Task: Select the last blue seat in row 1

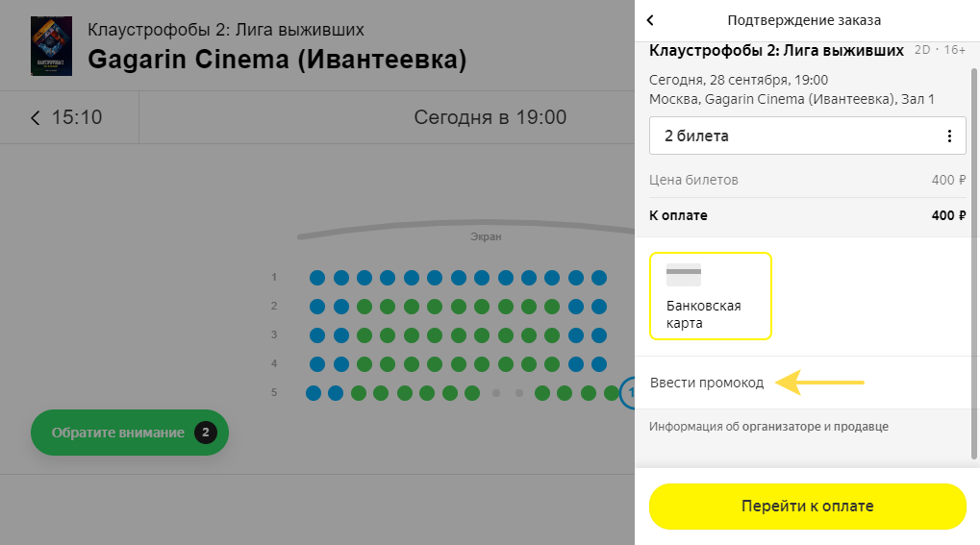Action: (x=599, y=278)
